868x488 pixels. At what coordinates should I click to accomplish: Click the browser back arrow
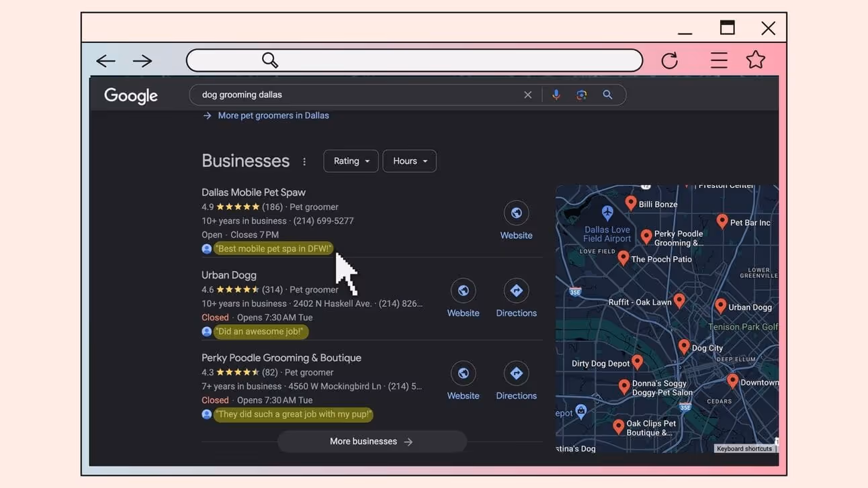click(106, 61)
